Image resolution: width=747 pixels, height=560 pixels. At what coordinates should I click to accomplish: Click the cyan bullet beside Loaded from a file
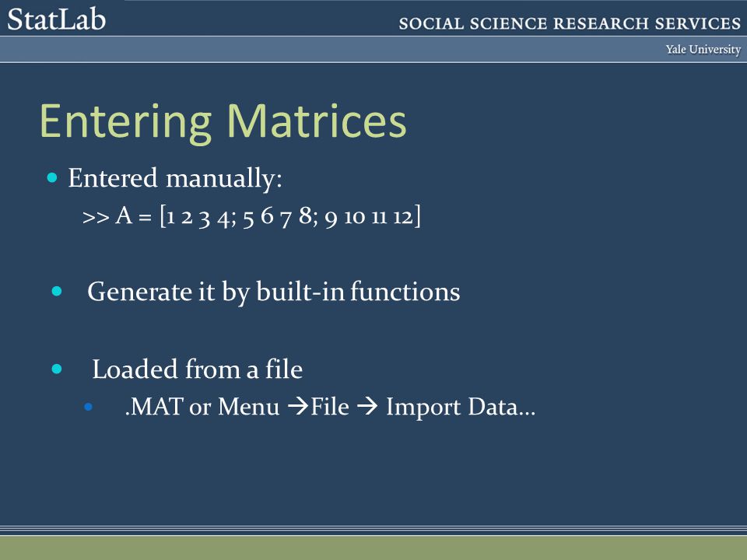57,369
